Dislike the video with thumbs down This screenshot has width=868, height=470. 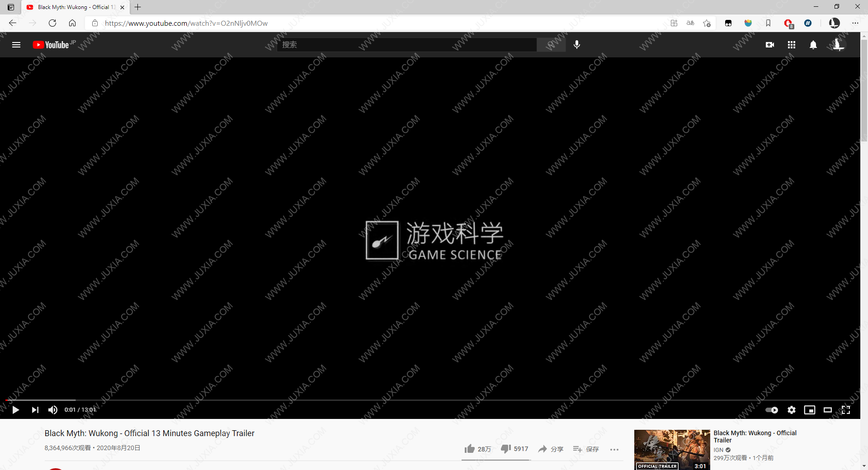pyautogui.click(x=514, y=449)
